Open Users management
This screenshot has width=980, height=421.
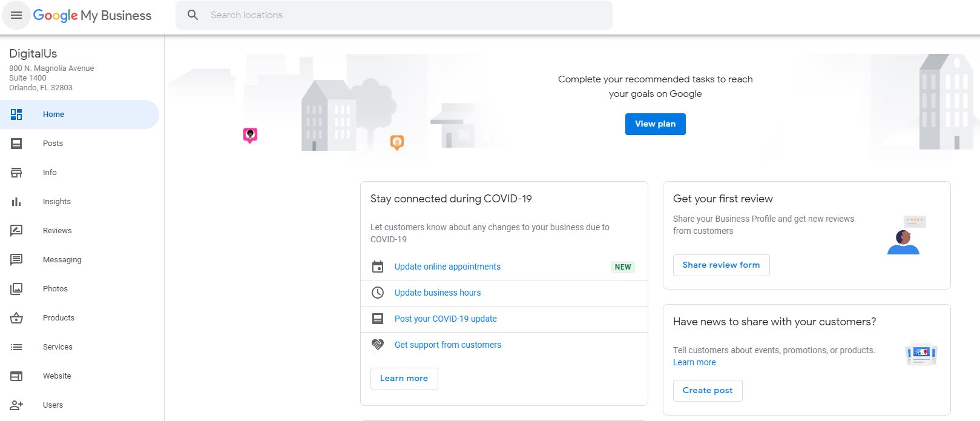pyautogui.click(x=79, y=405)
